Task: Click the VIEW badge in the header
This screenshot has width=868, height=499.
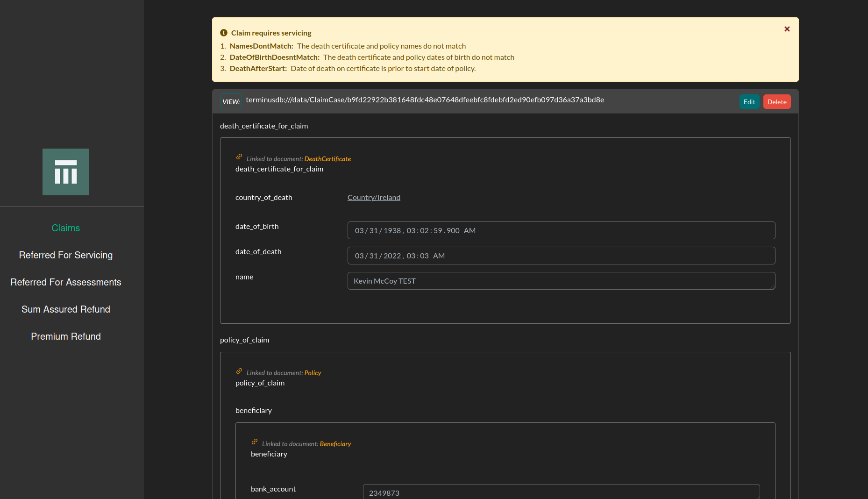Action: [231, 102]
